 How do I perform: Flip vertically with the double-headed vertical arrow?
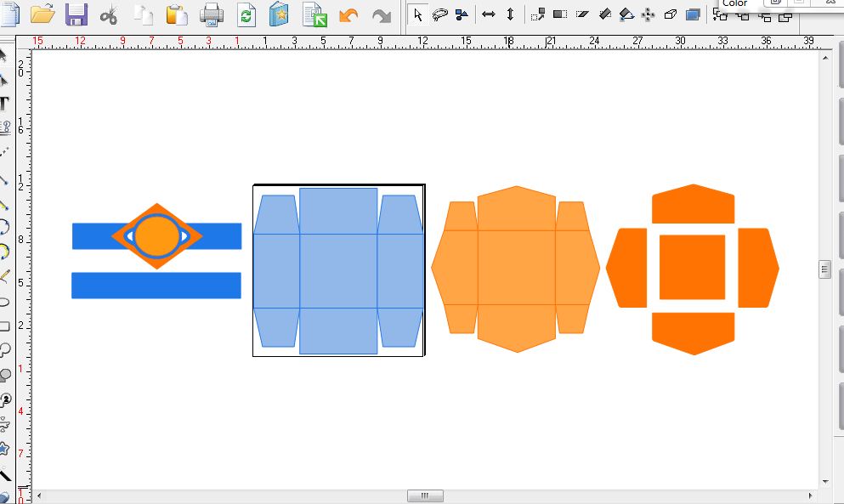point(510,14)
